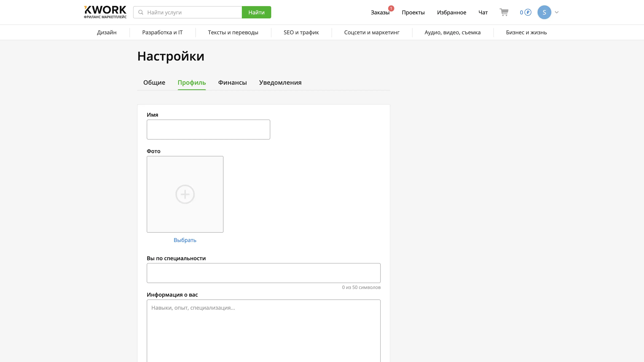644x362 pixels.
Task: Expand the account menu chevron
Action: point(556,12)
